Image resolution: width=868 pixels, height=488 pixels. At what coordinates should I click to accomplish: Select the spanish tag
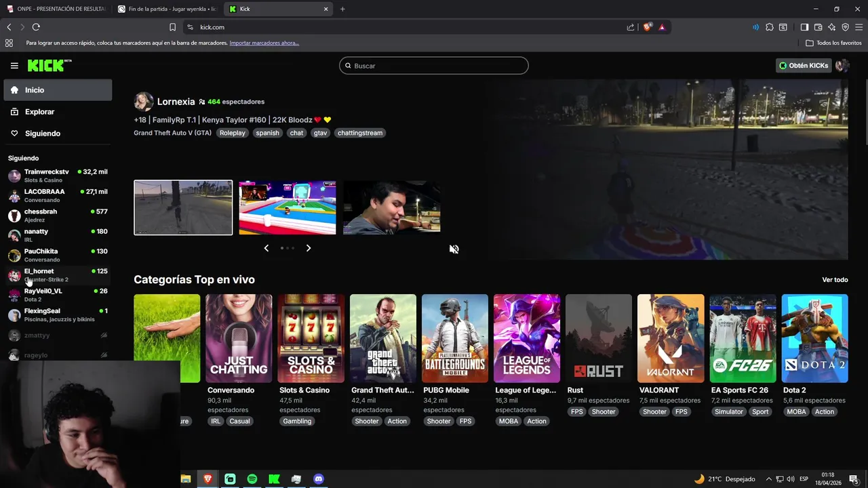click(267, 133)
